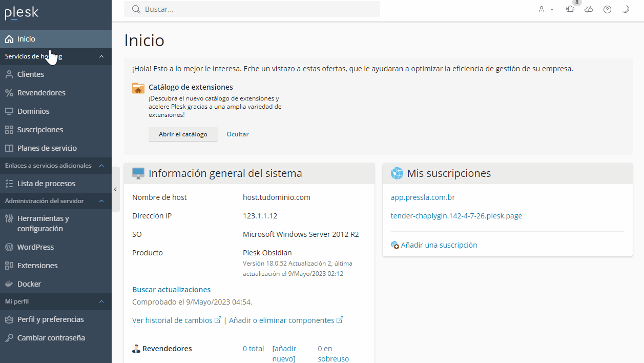Click the Dominios monitor icon
Image resolution: width=644 pixels, height=363 pixels.
(x=9, y=111)
